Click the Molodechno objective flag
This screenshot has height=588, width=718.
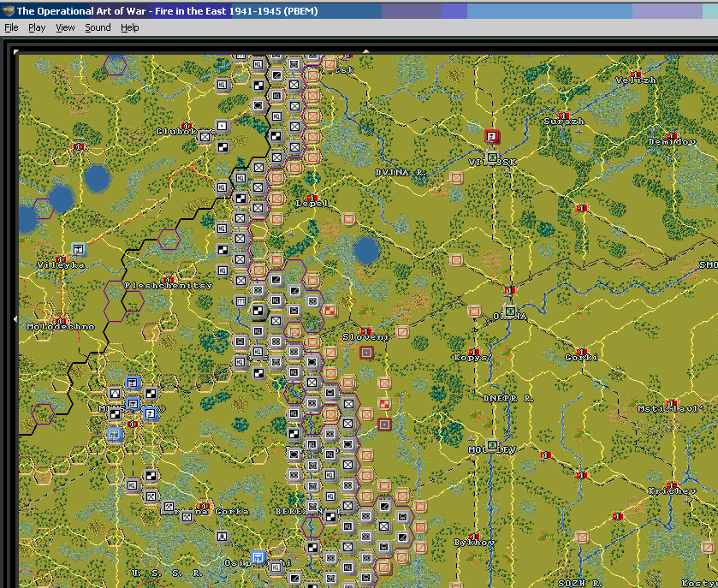click(61, 321)
